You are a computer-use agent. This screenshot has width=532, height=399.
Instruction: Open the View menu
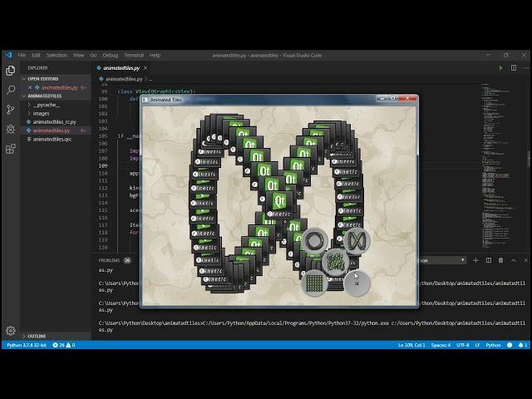coord(78,56)
